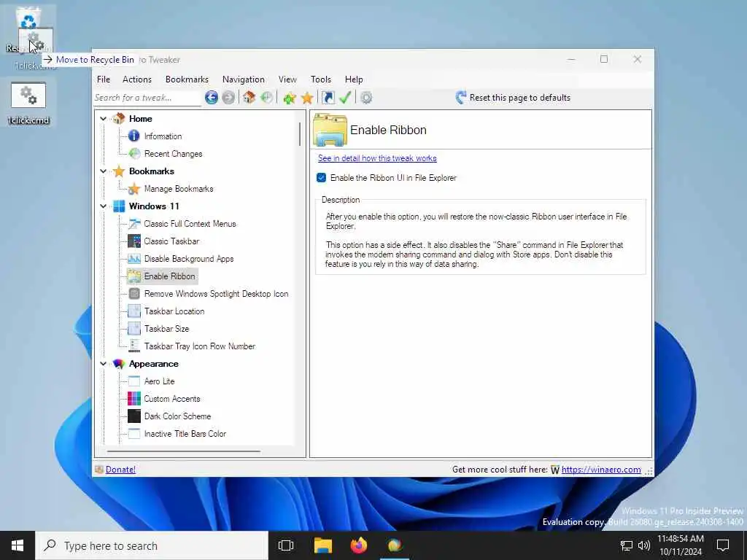The width and height of the screenshot is (747, 560).
Task: Open the Windows Start menu
Action: pos(18,545)
